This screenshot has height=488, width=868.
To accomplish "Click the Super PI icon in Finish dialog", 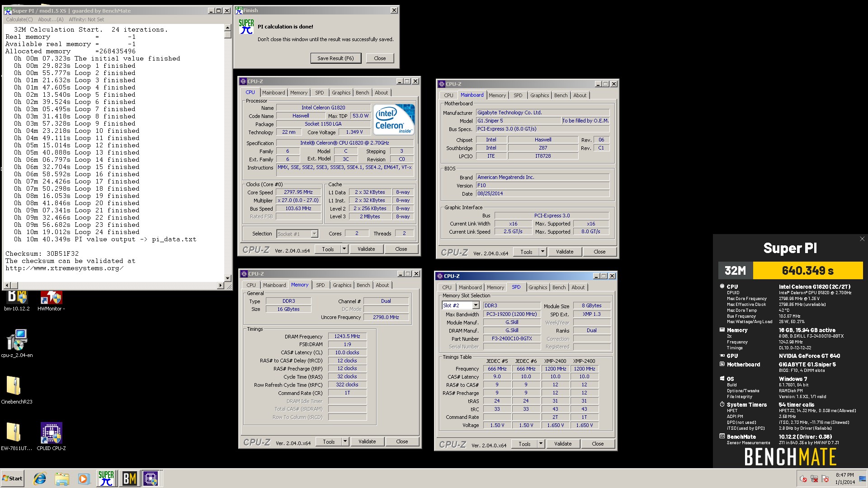I will (x=246, y=27).
